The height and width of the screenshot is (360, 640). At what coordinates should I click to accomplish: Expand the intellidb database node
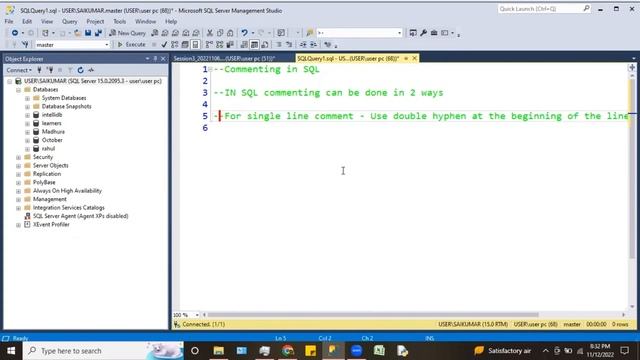click(x=27, y=115)
